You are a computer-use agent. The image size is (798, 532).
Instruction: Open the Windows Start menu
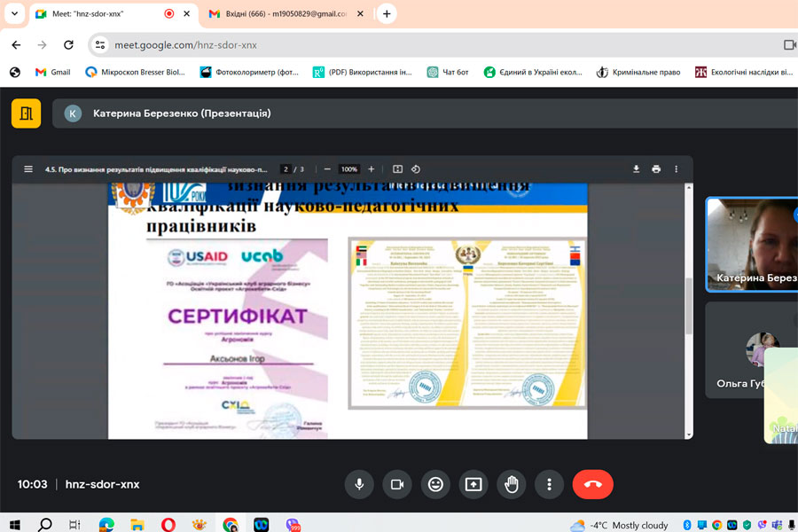tap(15, 524)
